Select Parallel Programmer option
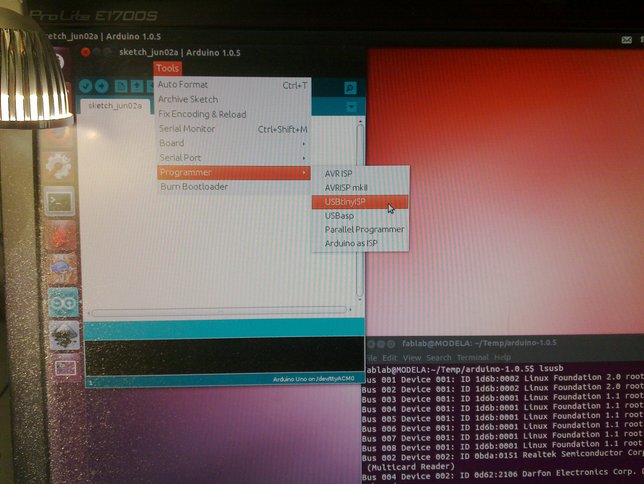644x484 pixels. coord(360,230)
